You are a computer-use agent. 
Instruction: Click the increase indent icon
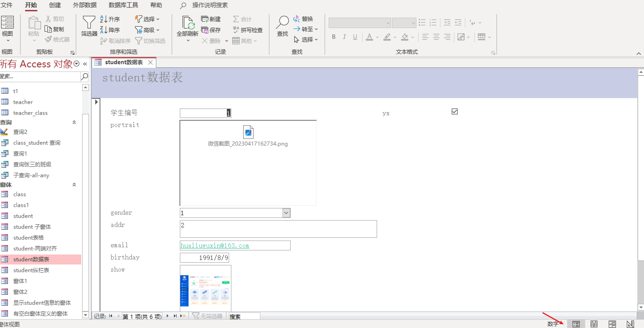coord(447,22)
